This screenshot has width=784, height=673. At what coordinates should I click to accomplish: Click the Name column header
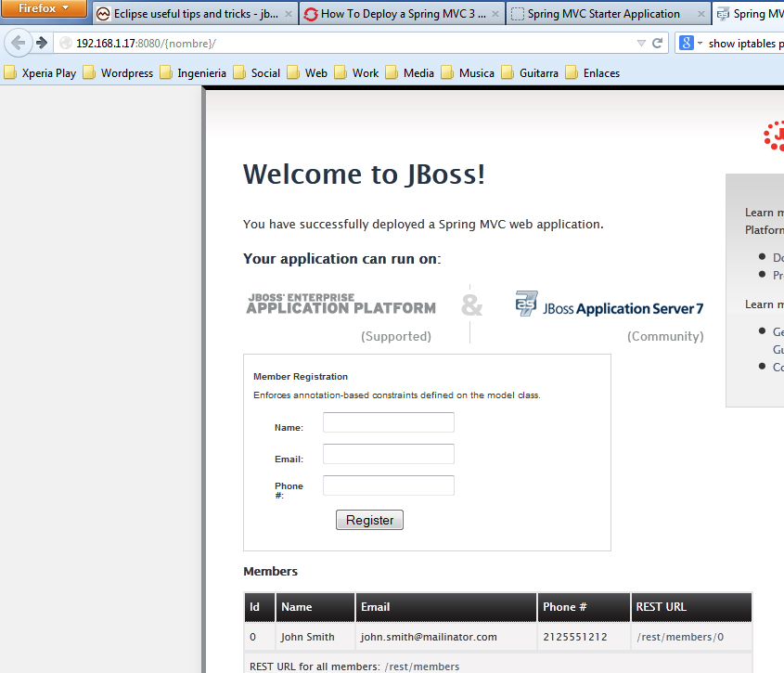315,607
